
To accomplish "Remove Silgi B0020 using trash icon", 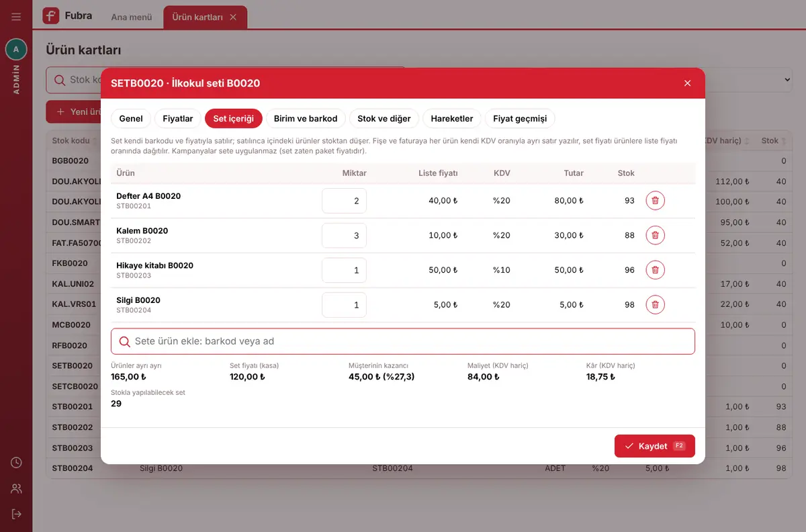I will point(656,304).
